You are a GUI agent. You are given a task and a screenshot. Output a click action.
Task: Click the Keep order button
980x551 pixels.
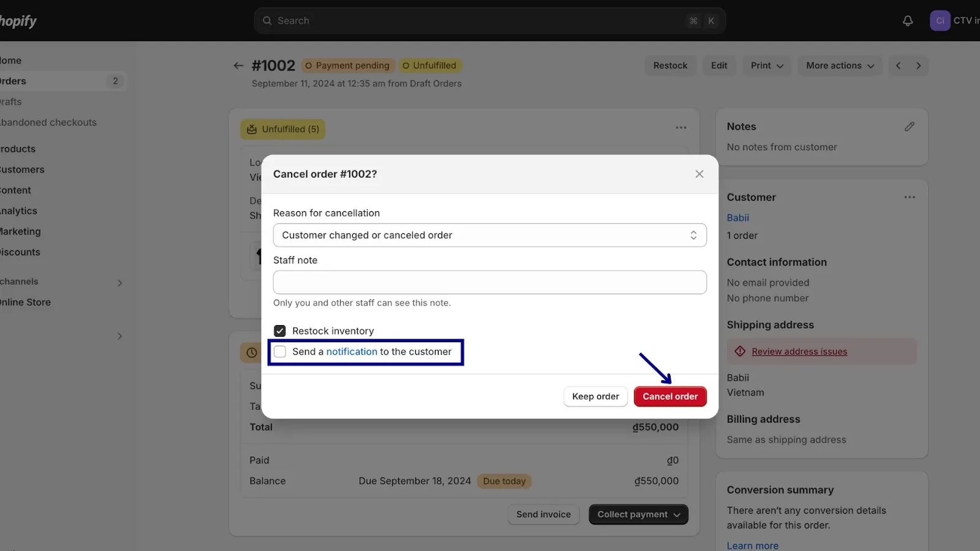[x=595, y=397]
